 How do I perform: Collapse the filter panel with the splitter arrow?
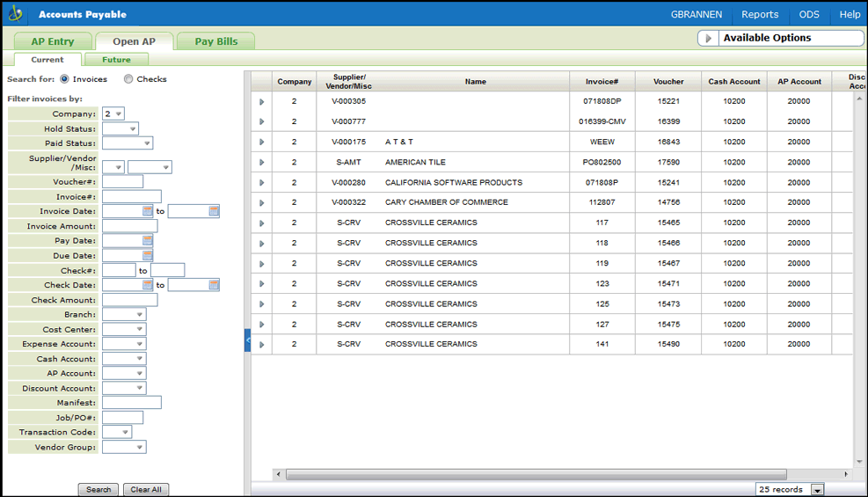pyautogui.click(x=247, y=340)
